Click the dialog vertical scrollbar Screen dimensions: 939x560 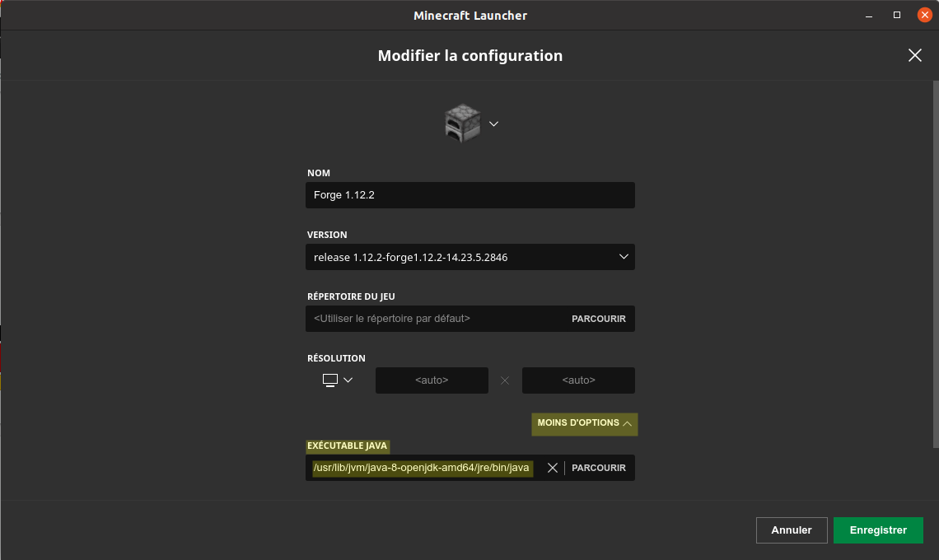point(936,264)
